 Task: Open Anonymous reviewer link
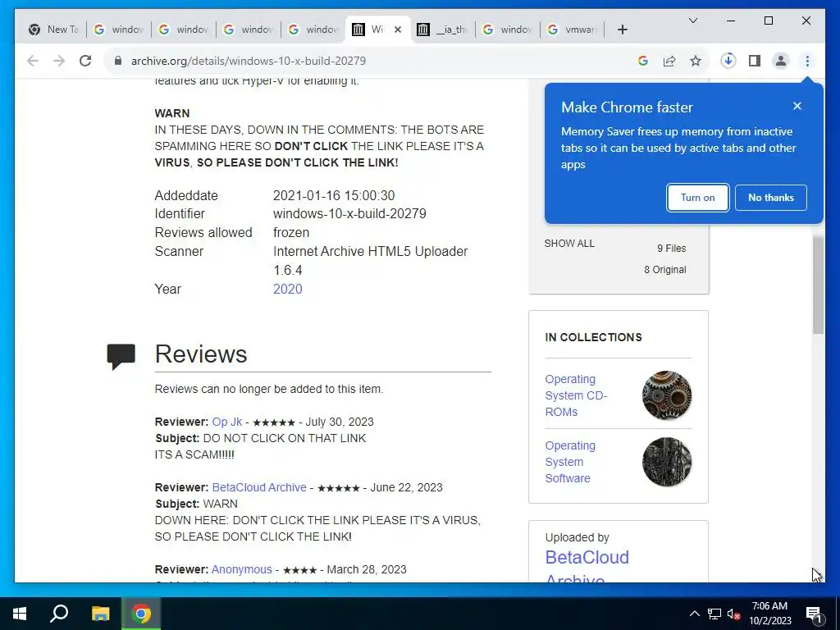click(242, 569)
